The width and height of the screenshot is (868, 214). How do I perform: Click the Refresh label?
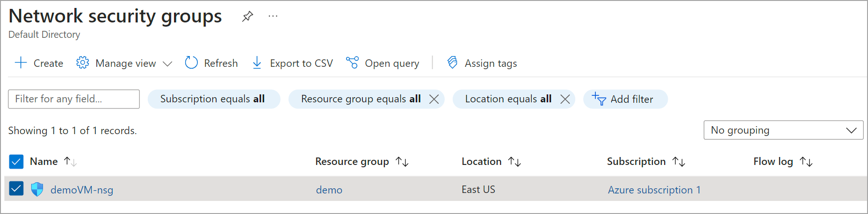point(221,63)
